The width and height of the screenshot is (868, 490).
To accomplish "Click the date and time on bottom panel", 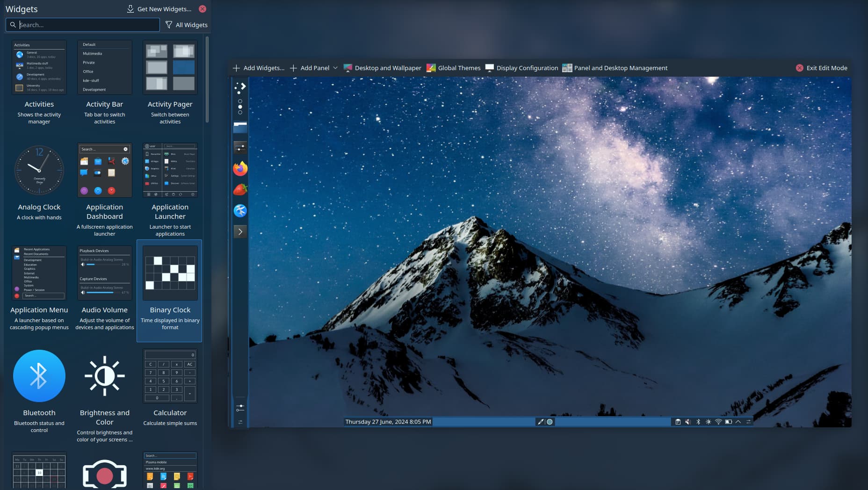I will coord(388,422).
